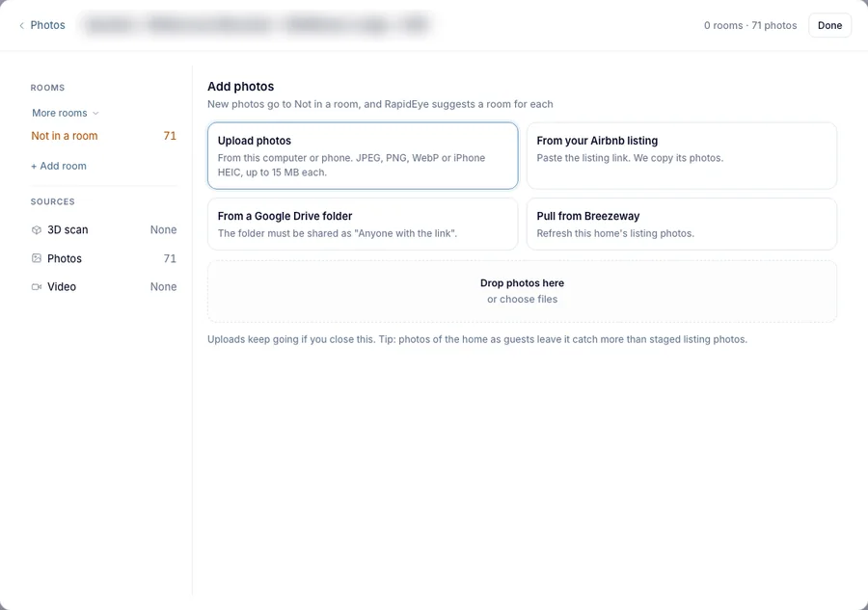Screen dimensions: 868x610
Task: Click the Photos image icon in Sources
Action: point(37,258)
